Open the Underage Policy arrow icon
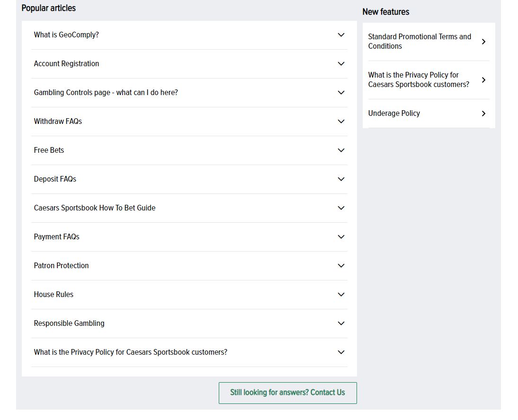 point(483,114)
